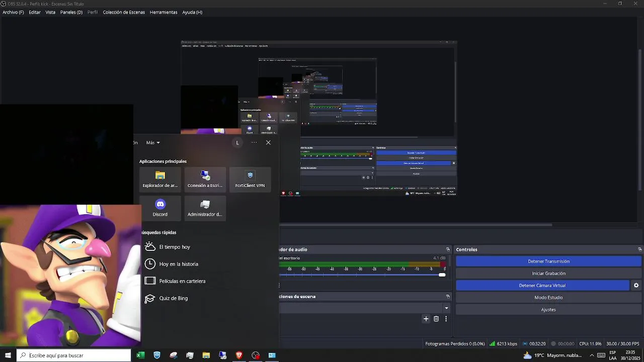
Task: Open FortiClient shield icon in taskbar
Action: point(157,355)
